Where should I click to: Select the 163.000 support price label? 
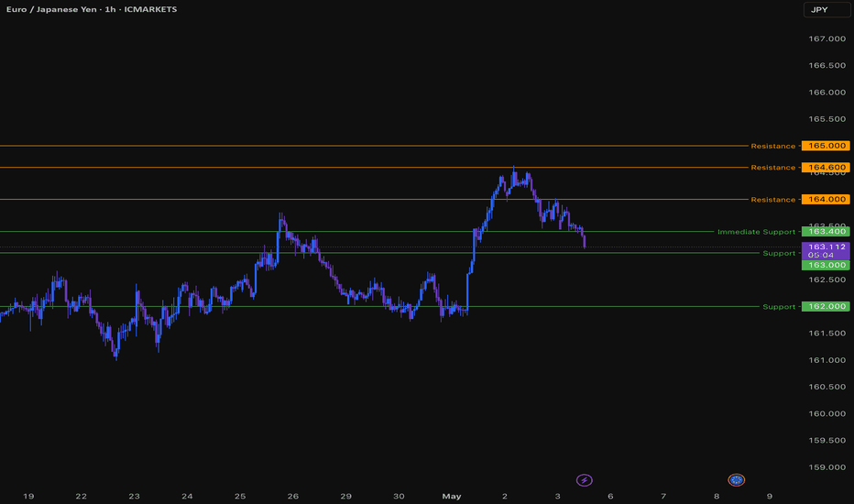click(x=826, y=266)
